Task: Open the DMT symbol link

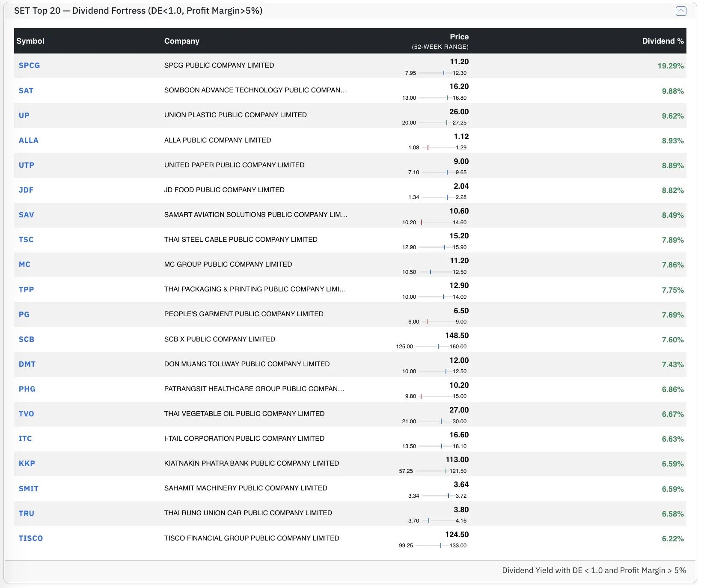Action: pyautogui.click(x=27, y=364)
